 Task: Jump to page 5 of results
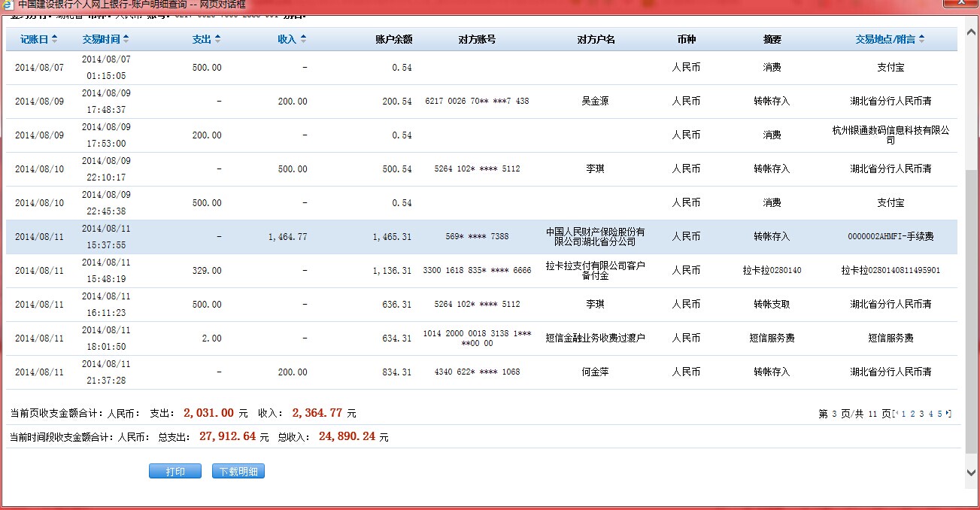[939, 414]
